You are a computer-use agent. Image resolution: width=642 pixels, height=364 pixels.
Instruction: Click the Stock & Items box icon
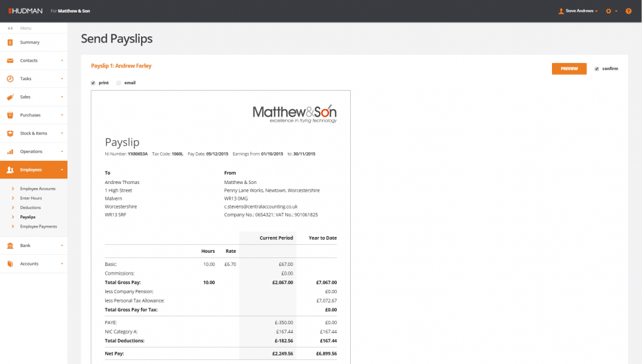point(10,133)
